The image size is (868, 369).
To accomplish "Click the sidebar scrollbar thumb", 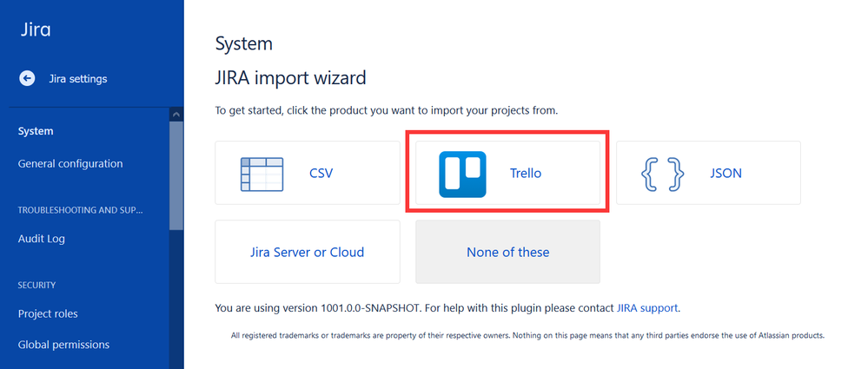I will point(176,175).
